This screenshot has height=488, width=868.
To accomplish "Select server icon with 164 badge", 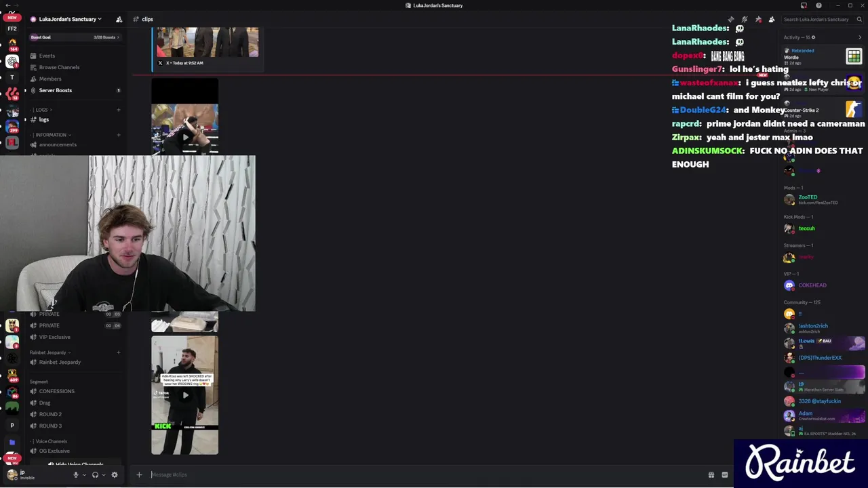I will click(12, 44).
